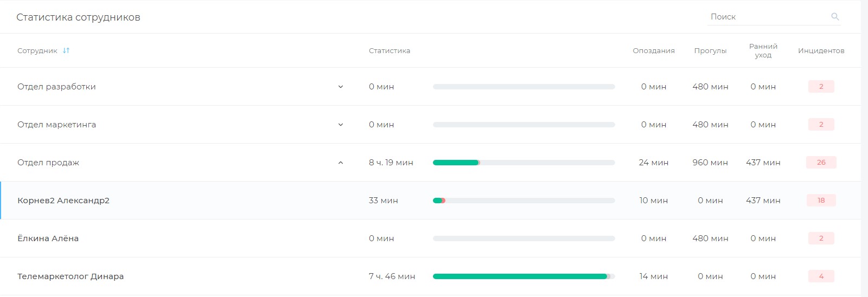Sort by the Сотрудник arrows icon
Image resolution: width=868 pixels, height=297 pixels.
tap(66, 50)
